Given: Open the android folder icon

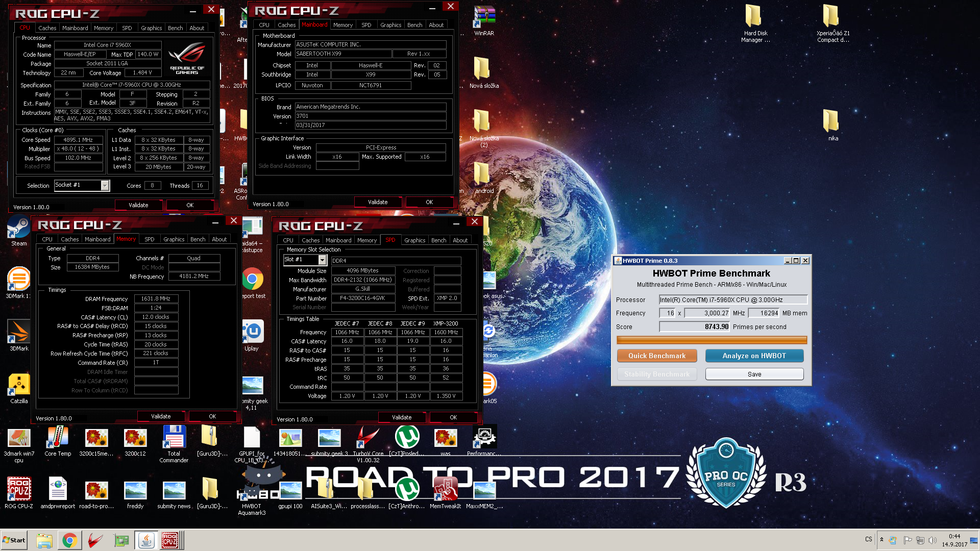Looking at the screenshot, I should (x=484, y=178).
